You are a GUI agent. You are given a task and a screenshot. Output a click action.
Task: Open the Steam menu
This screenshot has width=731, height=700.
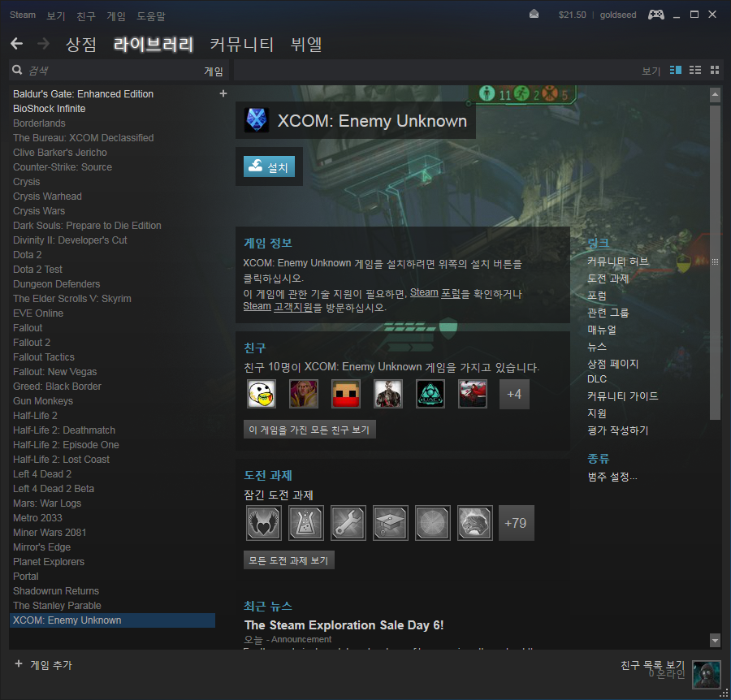click(x=22, y=14)
